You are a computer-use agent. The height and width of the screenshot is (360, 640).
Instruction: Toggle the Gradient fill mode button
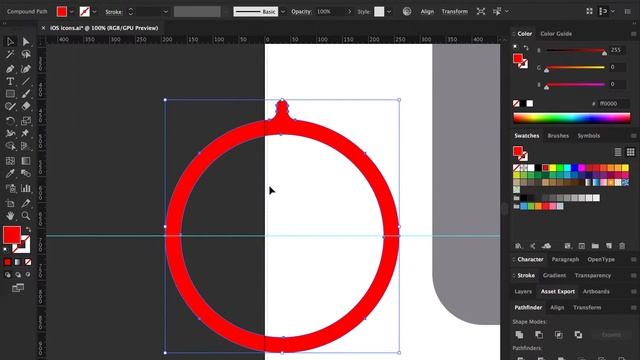tap(18, 262)
